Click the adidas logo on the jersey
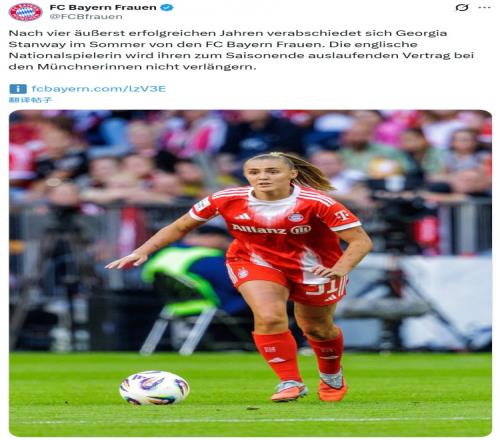The height and width of the screenshot is (440, 500). (x=242, y=216)
